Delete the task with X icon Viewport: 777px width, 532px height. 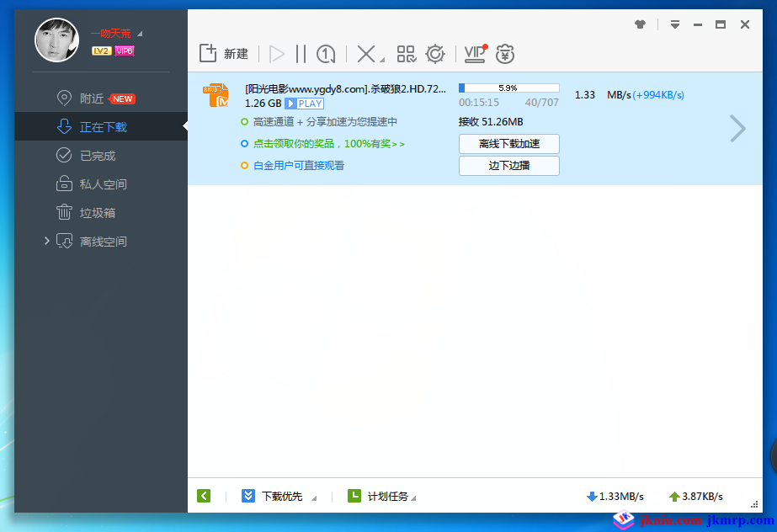click(x=366, y=54)
